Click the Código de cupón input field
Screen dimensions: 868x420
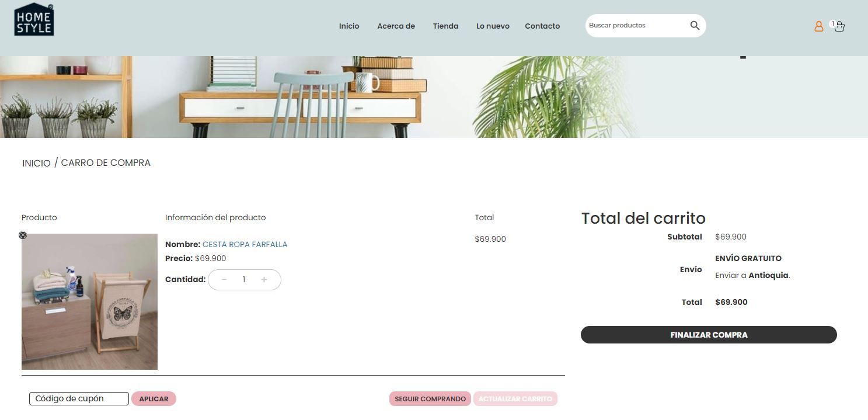tap(79, 399)
